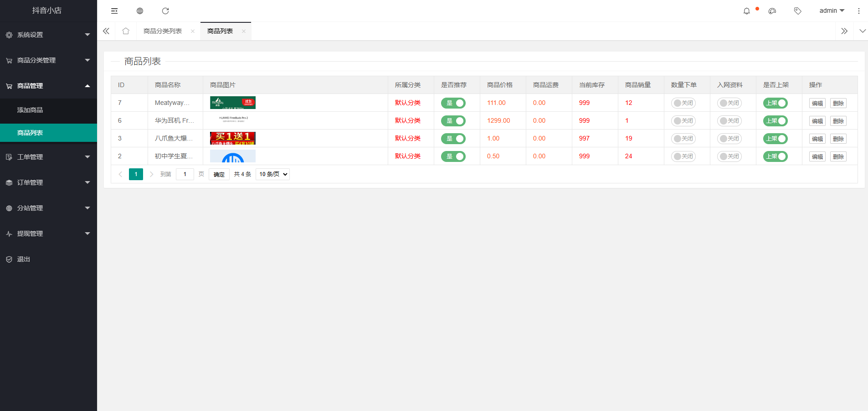
Task: Switch to the 商品分类列表 tab
Action: coord(163,31)
